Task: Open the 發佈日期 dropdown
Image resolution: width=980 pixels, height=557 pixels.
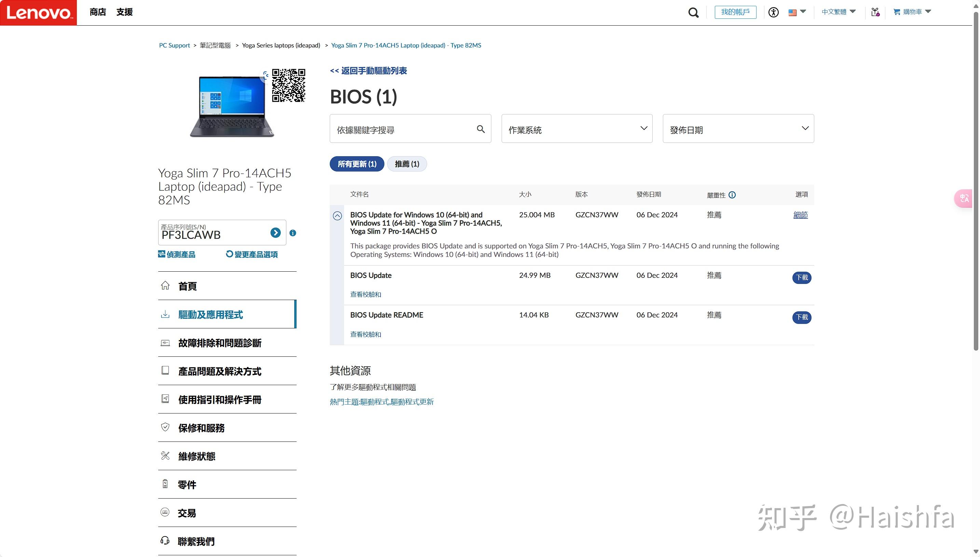Action: (x=738, y=128)
